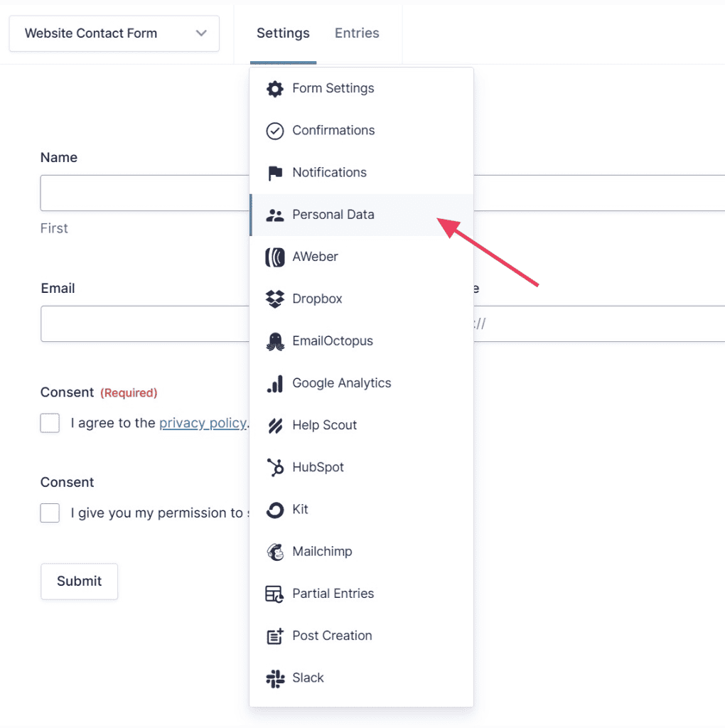Click the Dropbox logo icon
The image size is (725, 728).
275,299
